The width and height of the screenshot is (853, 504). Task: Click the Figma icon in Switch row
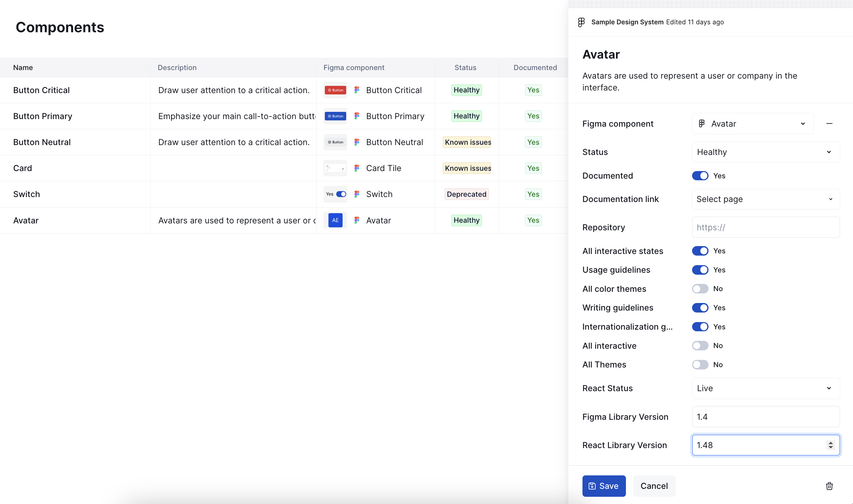click(x=357, y=194)
